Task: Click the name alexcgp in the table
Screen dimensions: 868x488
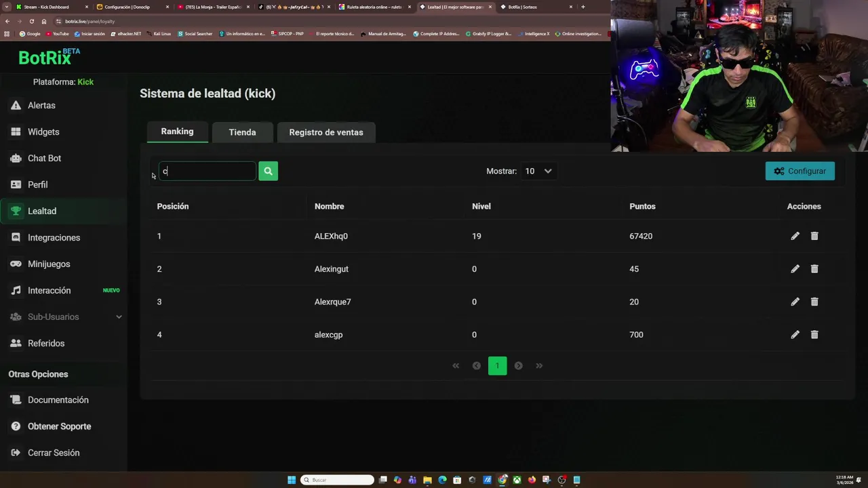Action: pyautogui.click(x=328, y=335)
